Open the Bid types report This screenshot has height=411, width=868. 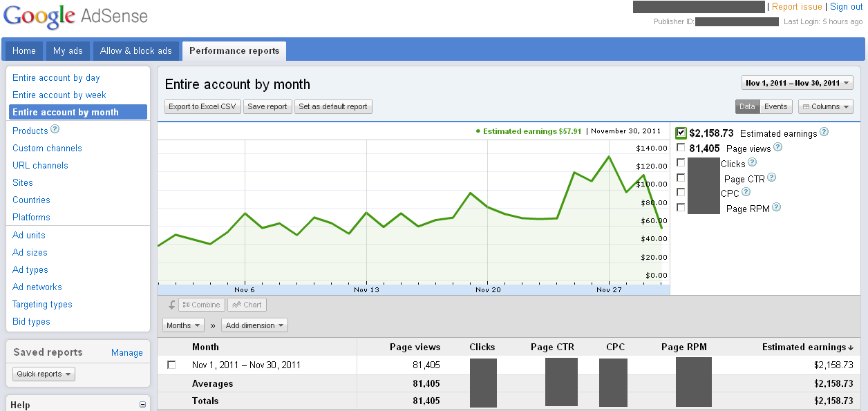31,322
